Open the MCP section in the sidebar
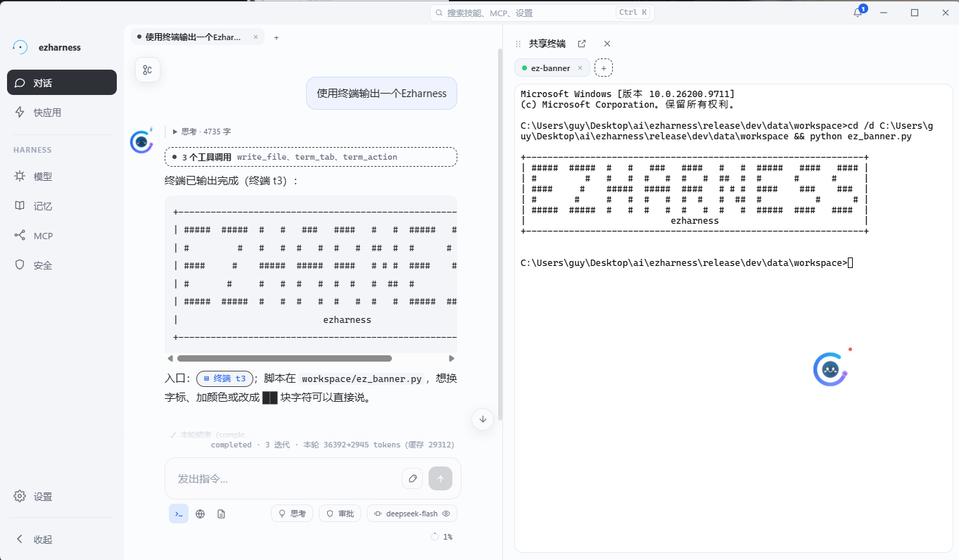The height and width of the screenshot is (560, 959). coord(62,236)
